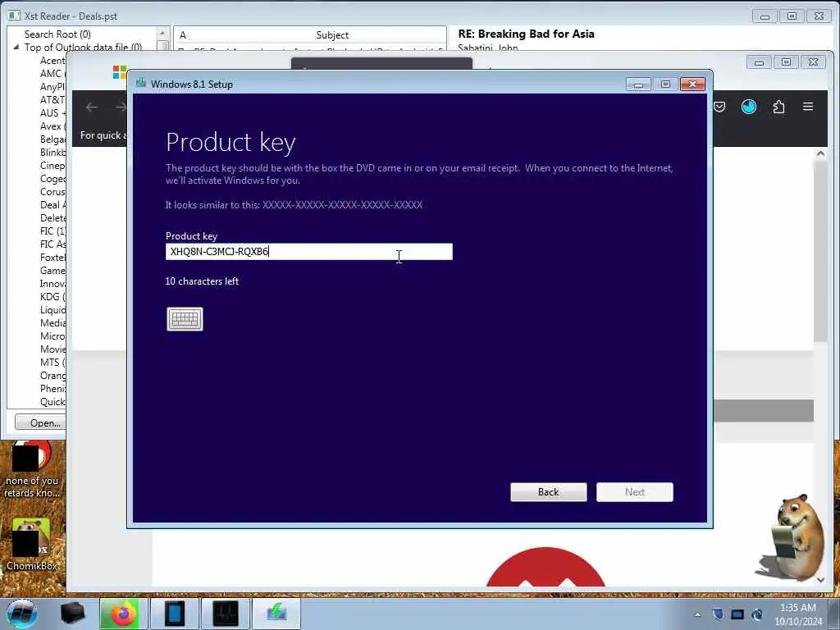Open Firefox account avatar icon
This screenshot has width=840, height=630.
(749, 107)
